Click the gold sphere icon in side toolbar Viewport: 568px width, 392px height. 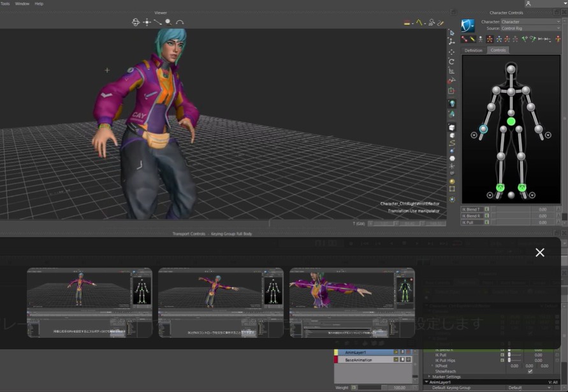tap(452, 182)
